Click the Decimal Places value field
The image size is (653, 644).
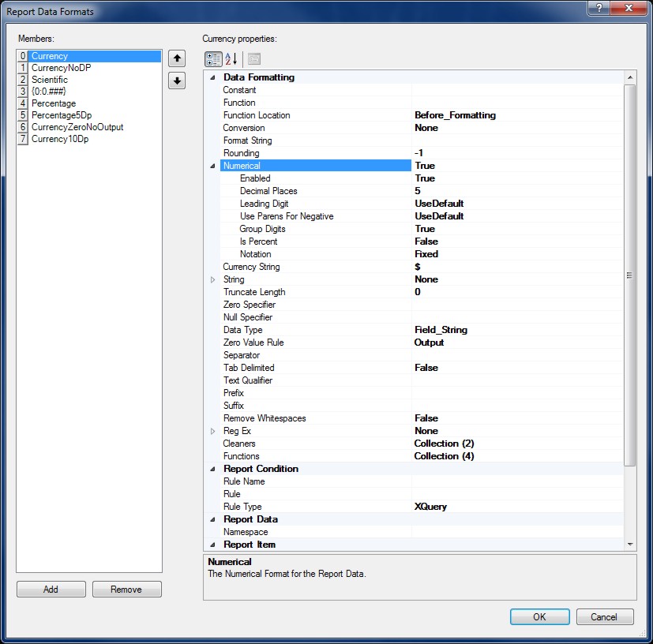point(517,191)
